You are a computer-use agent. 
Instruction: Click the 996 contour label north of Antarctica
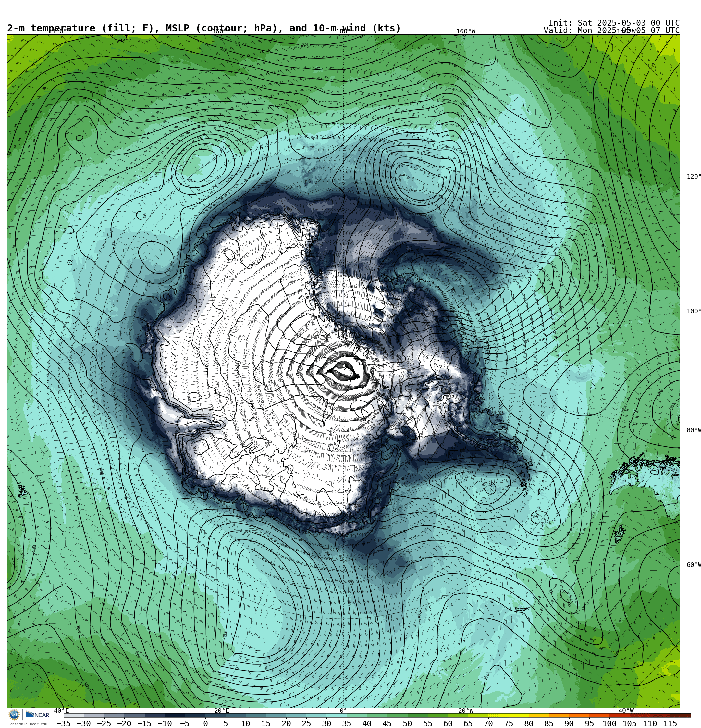[x=315, y=139]
